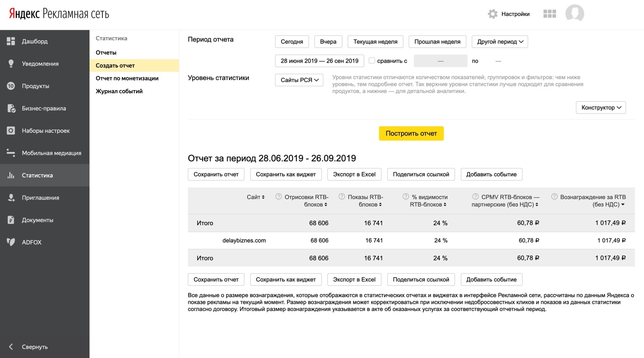Click the gear icon next to Настройки
The image size is (644, 358).
[493, 14]
